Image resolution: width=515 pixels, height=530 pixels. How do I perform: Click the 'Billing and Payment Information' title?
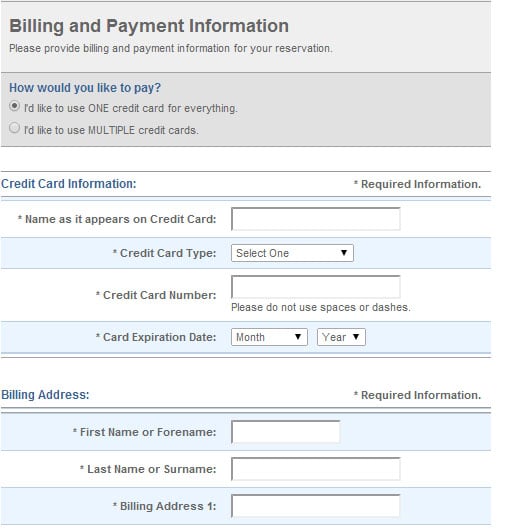tap(149, 26)
